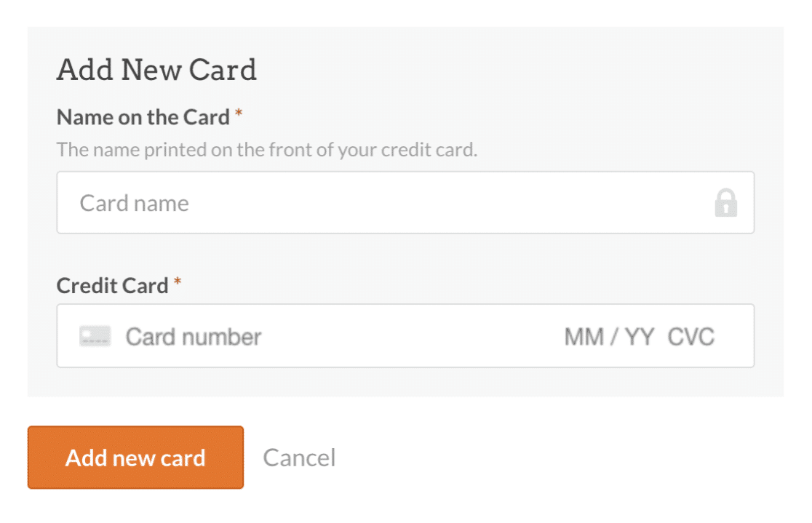Select the CVC security code field
Screen dimensions: 812x523
[690, 337]
